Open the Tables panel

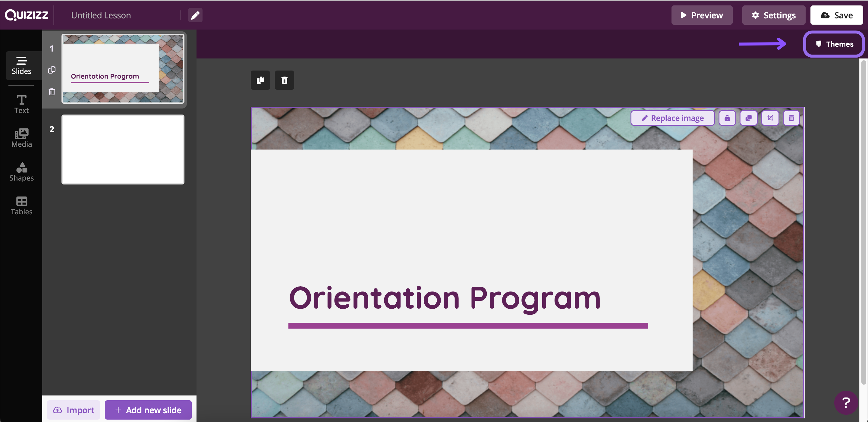(x=21, y=205)
